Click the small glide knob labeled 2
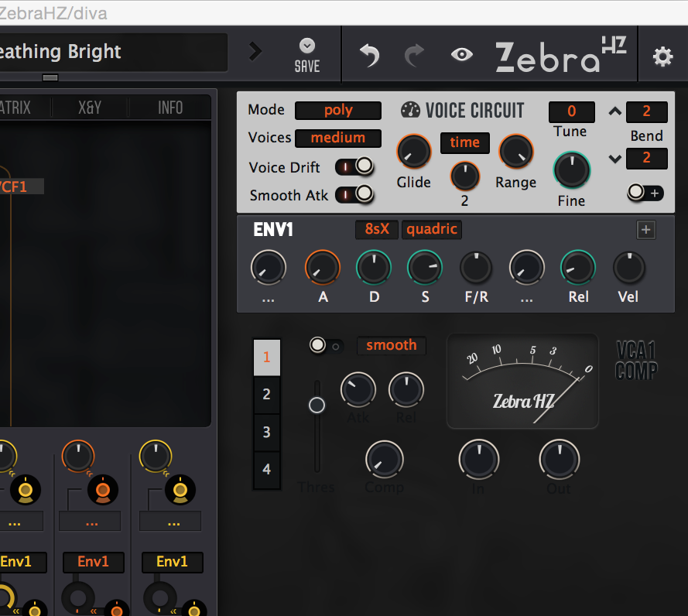Screen dimensions: 688x616 464,176
